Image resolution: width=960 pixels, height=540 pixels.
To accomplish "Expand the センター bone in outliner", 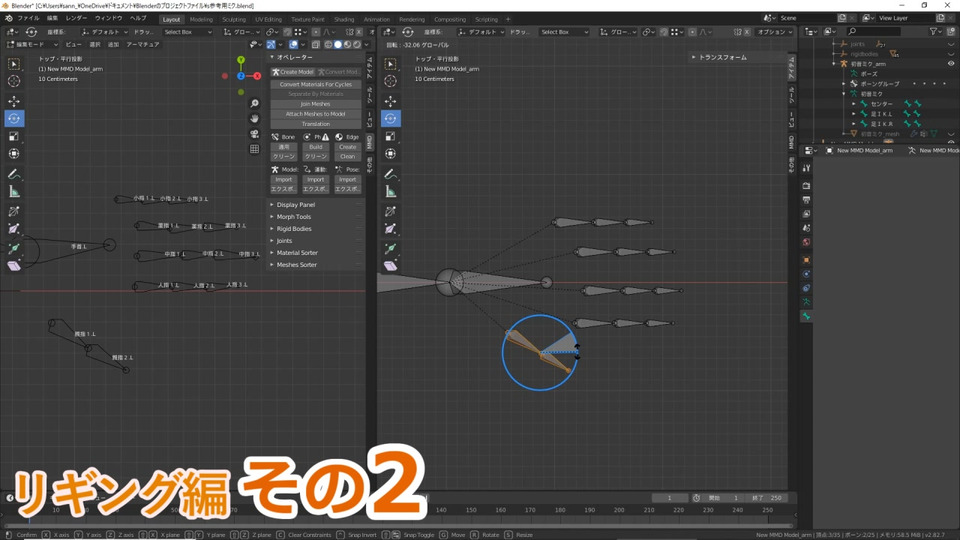I will (854, 104).
